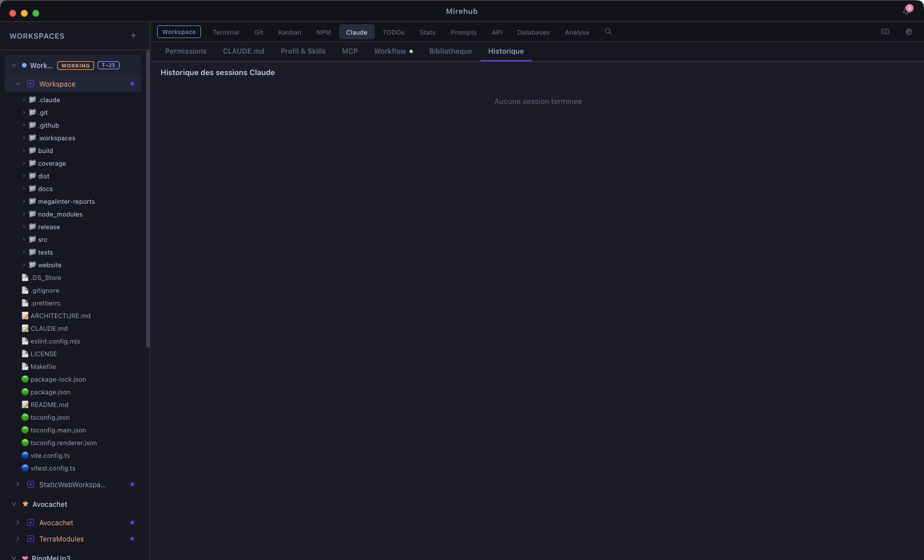Open the settings gear icon
The image size is (924, 560).
click(909, 32)
